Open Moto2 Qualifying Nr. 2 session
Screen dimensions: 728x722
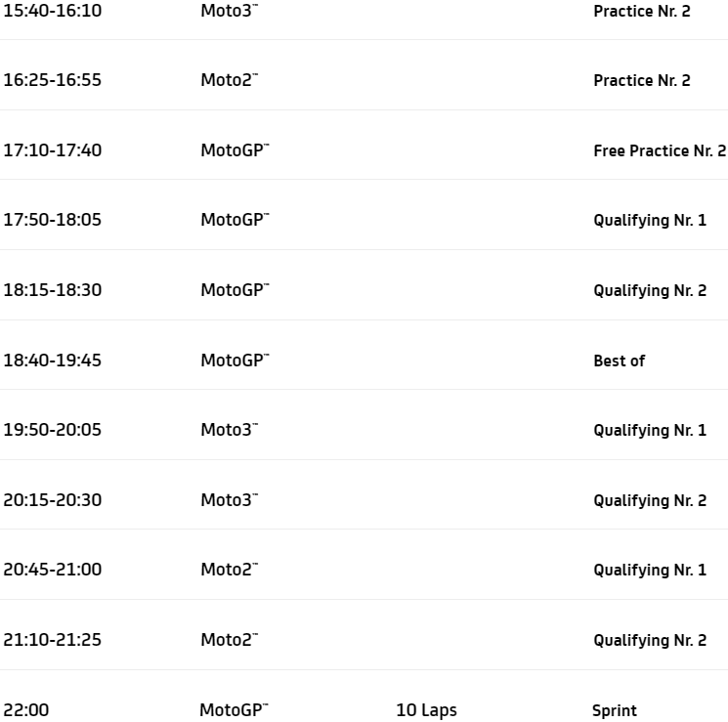tap(650, 641)
